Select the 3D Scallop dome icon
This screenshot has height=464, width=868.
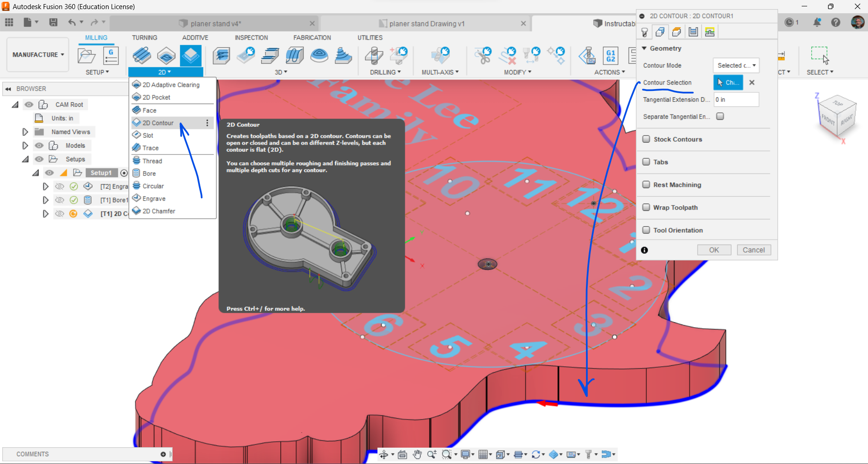(319, 56)
